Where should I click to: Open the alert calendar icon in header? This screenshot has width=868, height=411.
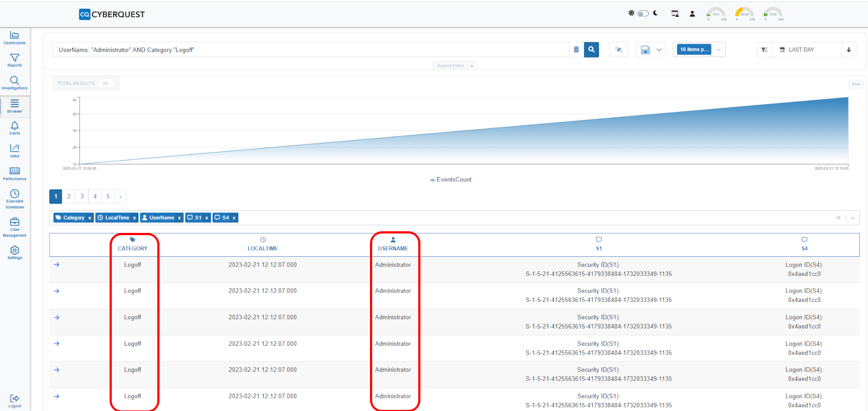[x=675, y=14]
